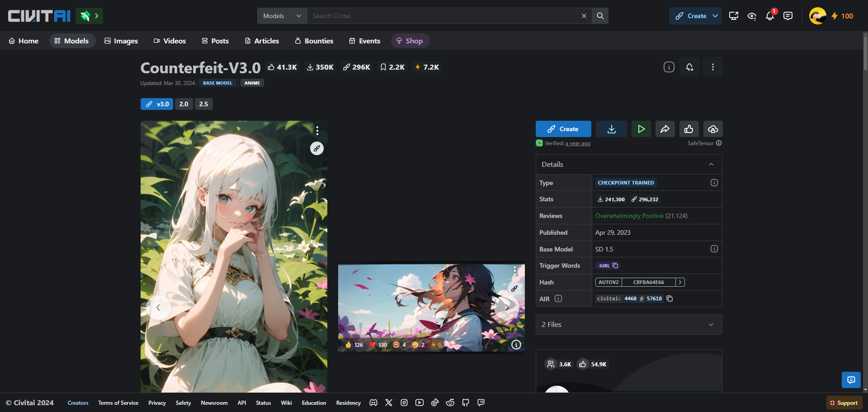868x412 pixels.
Task: Click the info icon in Base Model row
Action: click(714, 249)
